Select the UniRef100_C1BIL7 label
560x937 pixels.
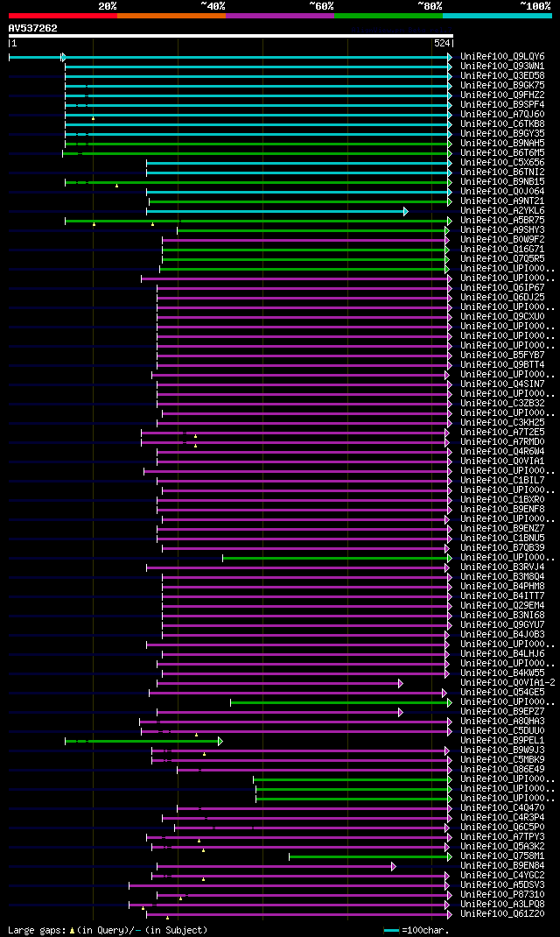coord(502,481)
